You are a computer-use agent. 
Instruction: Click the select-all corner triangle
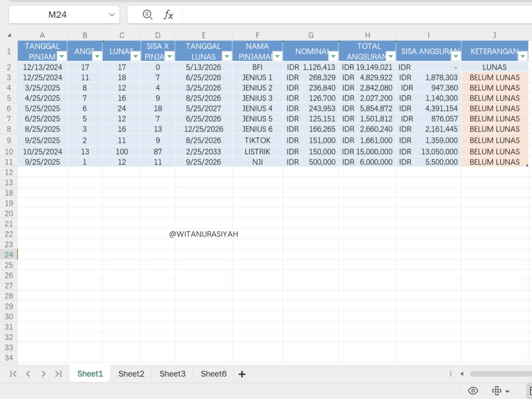tap(9, 35)
